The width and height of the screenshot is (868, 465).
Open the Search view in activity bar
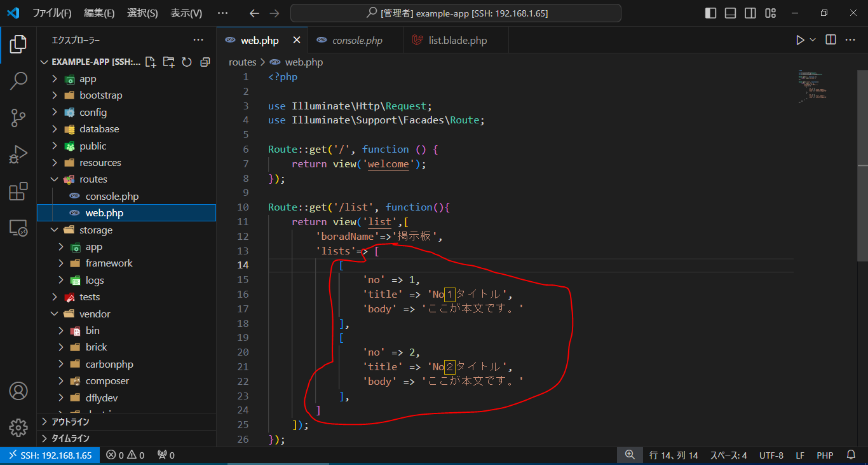[x=18, y=81]
